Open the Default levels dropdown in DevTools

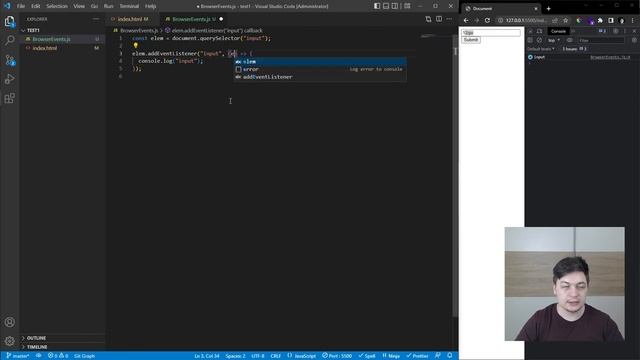(x=541, y=49)
